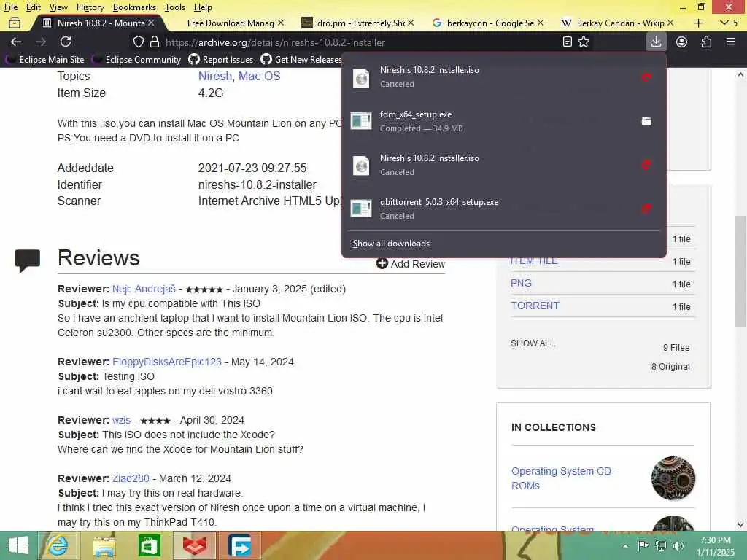Launch Internet Explorer from the taskbar

[x=57, y=545]
